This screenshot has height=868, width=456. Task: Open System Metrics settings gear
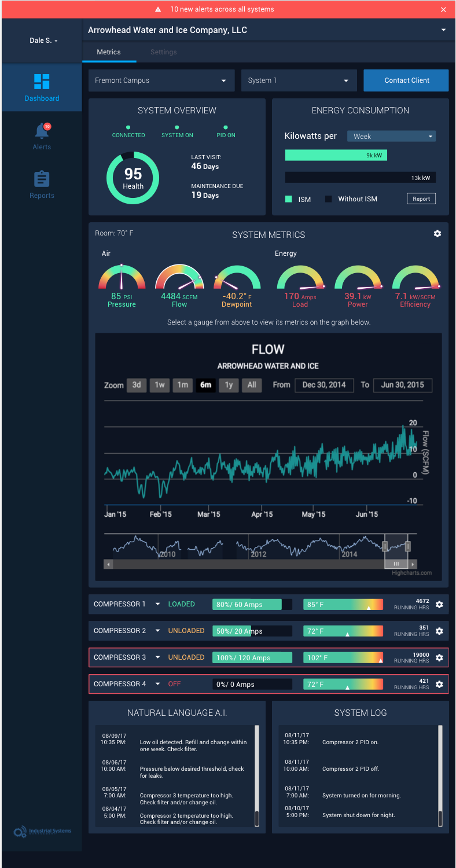tap(437, 234)
